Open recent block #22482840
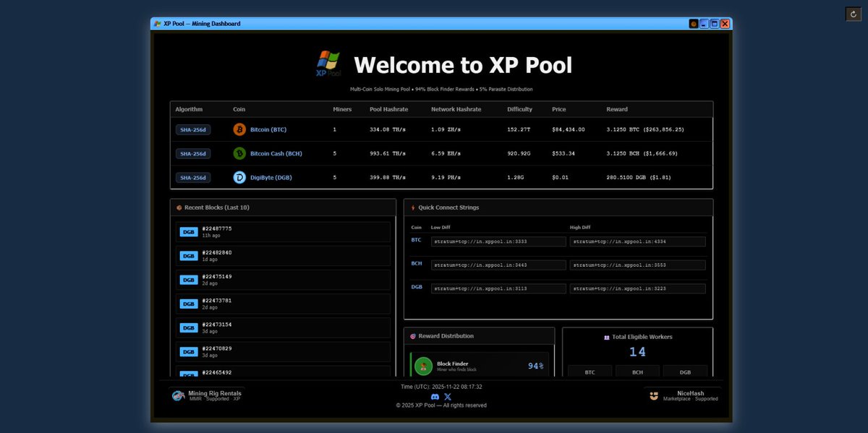The image size is (868, 433). tap(283, 256)
